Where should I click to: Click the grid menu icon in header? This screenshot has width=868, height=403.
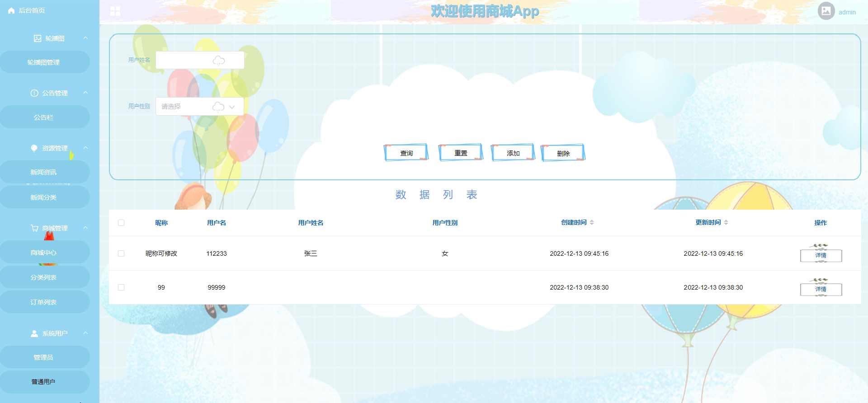[x=115, y=11]
